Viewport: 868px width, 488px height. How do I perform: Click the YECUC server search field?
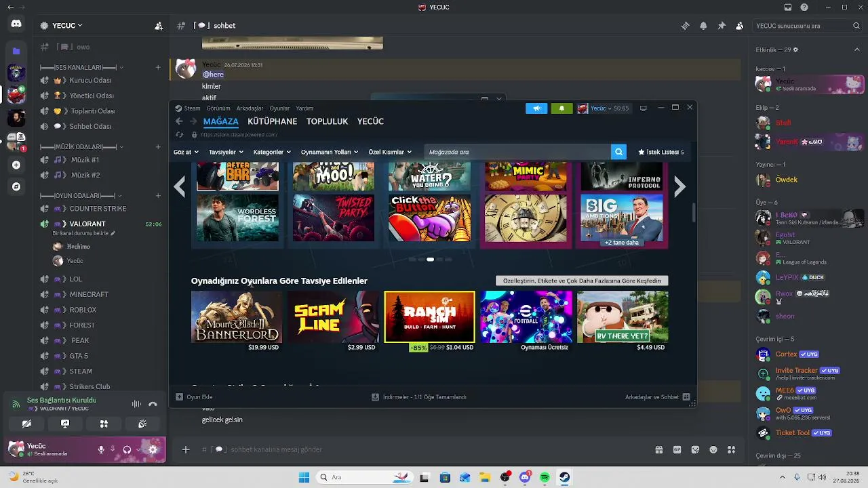[808, 26]
